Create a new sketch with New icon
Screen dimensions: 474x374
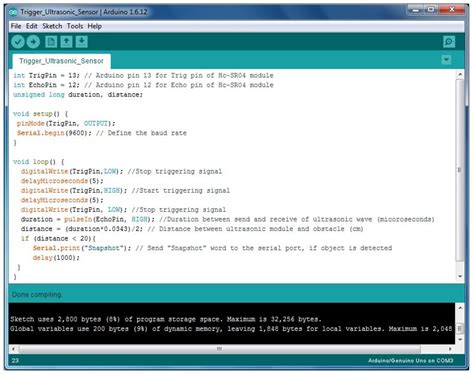click(x=51, y=42)
